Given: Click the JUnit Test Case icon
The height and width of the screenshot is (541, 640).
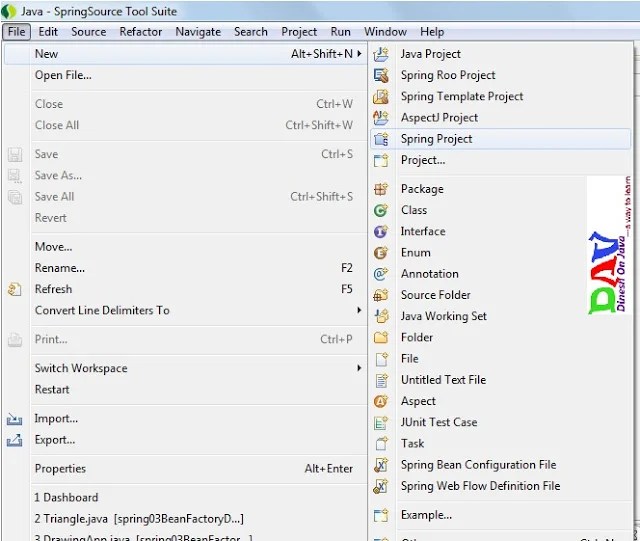Looking at the screenshot, I should pos(381,423).
